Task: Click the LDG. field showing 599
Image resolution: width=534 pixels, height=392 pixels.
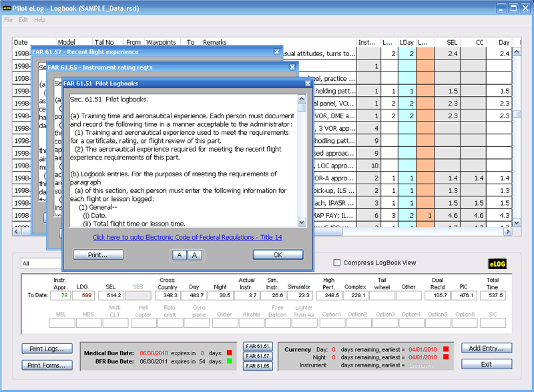Action: click(x=83, y=295)
